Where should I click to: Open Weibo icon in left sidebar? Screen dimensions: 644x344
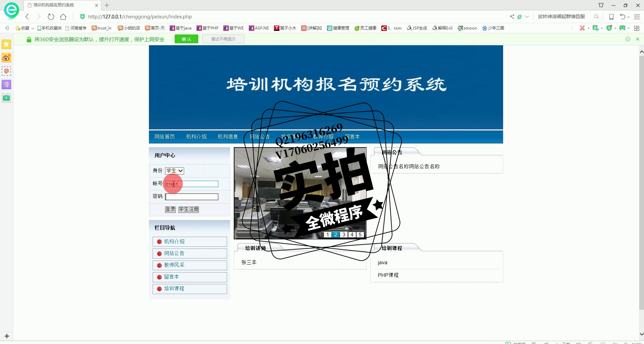pos(6,58)
